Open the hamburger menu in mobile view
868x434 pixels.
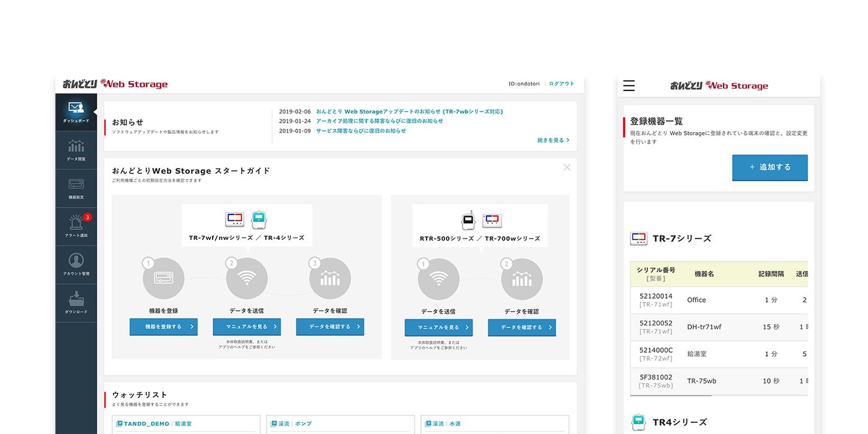[x=629, y=86]
